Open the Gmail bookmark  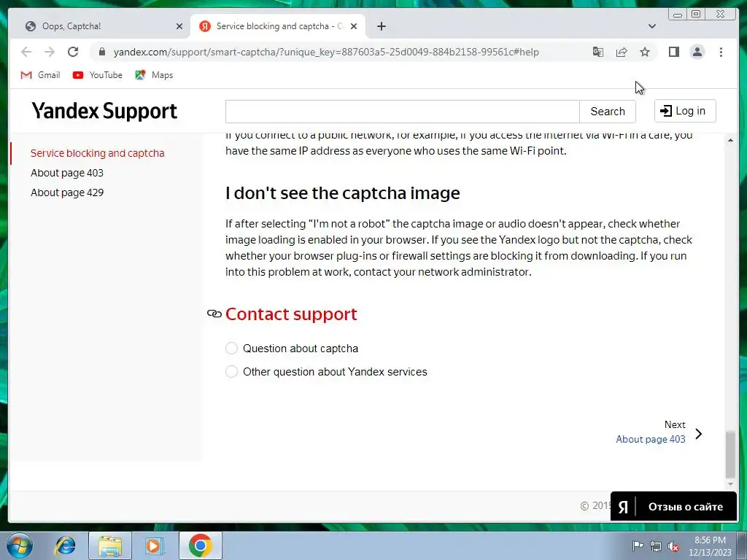tap(41, 75)
